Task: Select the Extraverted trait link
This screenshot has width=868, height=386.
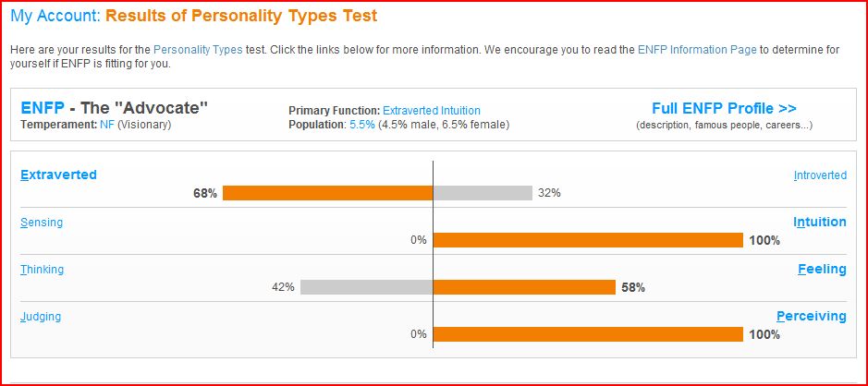Action: pyautogui.click(x=58, y=175)
